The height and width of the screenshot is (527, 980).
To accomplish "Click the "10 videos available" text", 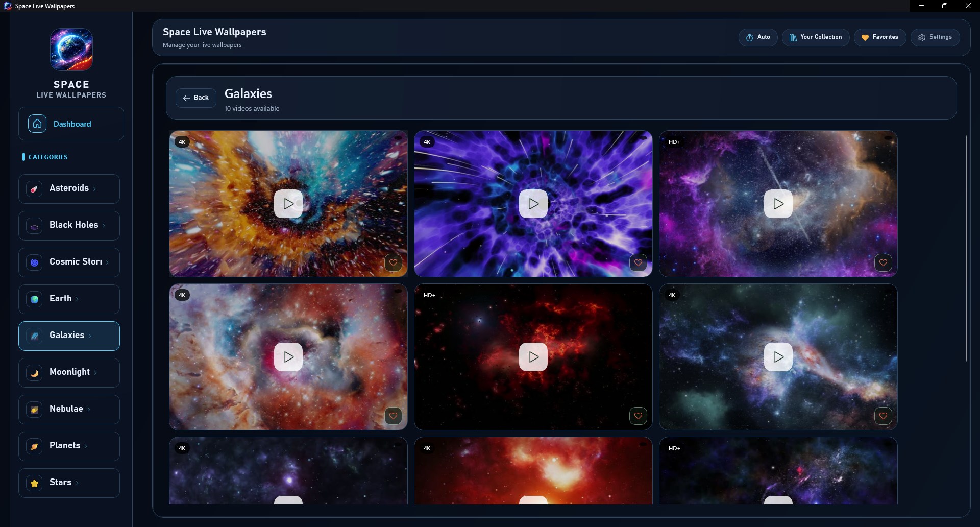I will 252,109.
